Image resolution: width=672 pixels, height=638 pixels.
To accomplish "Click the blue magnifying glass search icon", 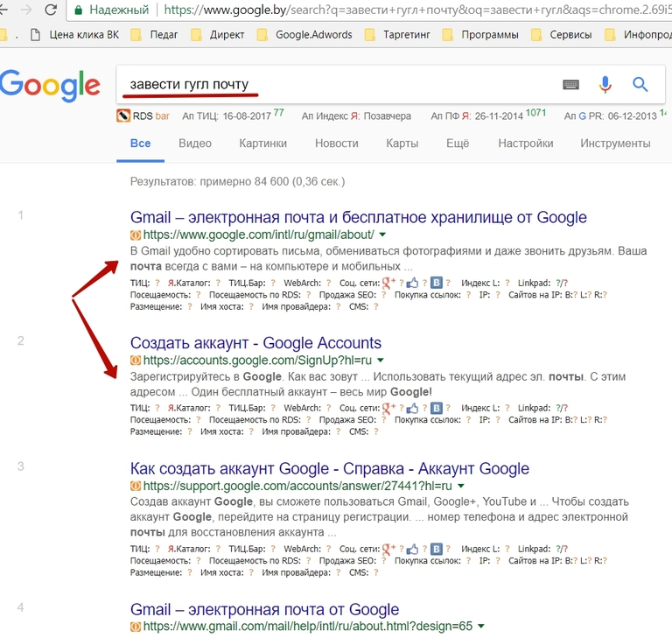I will click(640, 85).
